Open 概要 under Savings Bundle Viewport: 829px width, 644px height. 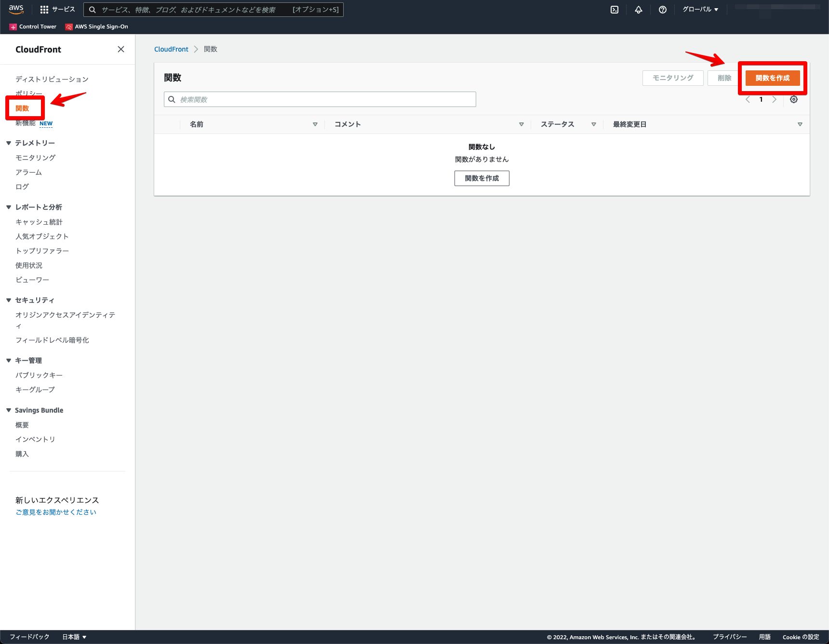tap(22, 425)
